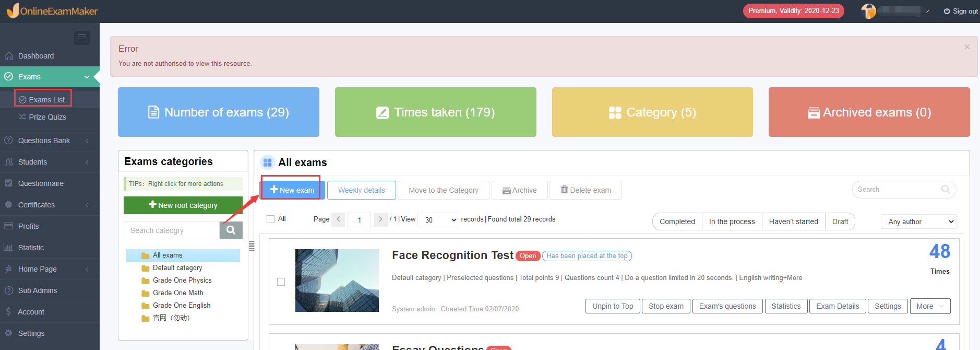This screenshot has width=980, height=350.
Task: Open the Any author dropdown
Action: pos(918,221)
